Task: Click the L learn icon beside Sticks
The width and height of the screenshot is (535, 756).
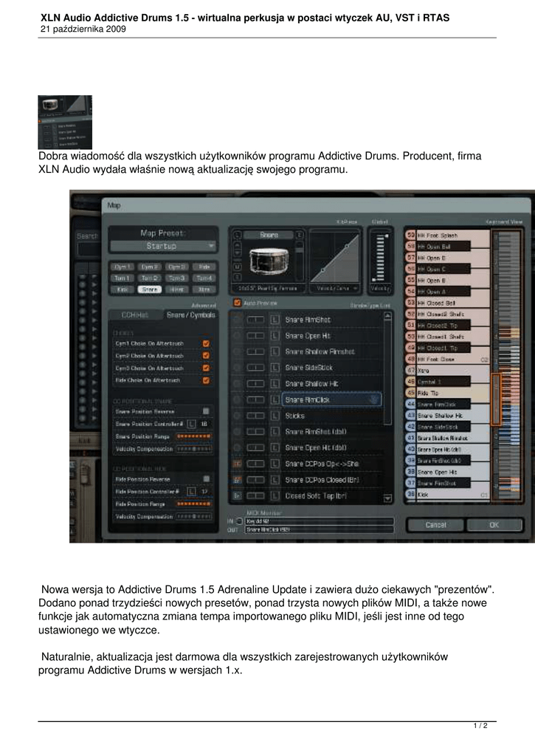Action: click(275, 416)
